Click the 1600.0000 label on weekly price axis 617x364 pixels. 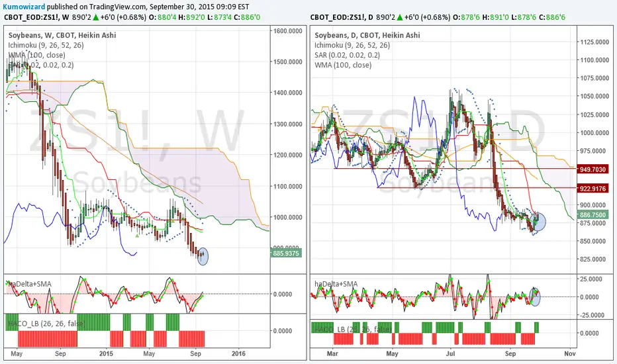click(288, 30)
